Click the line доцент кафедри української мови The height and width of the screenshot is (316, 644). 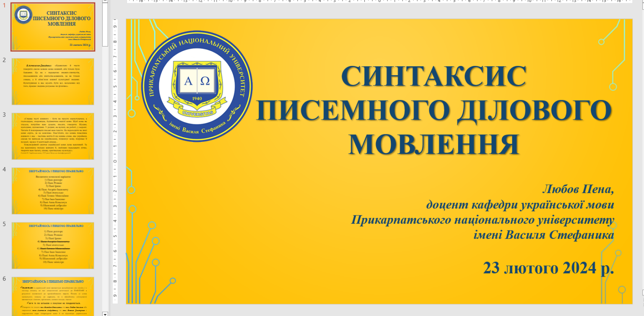pos(520,205)
